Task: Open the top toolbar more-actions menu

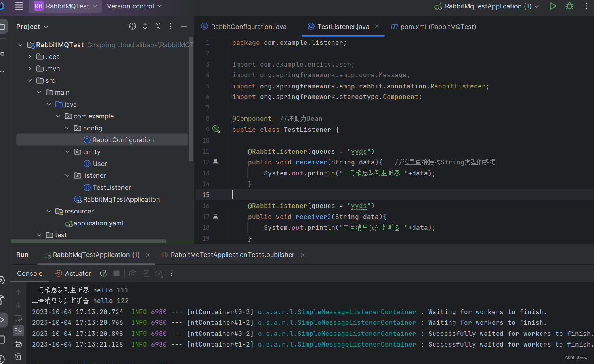Action: [586, 6]
